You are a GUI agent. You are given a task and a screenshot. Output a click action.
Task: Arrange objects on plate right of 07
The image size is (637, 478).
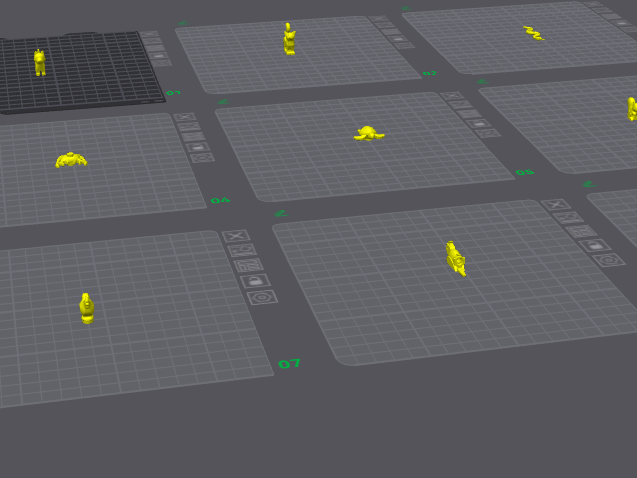582,231
